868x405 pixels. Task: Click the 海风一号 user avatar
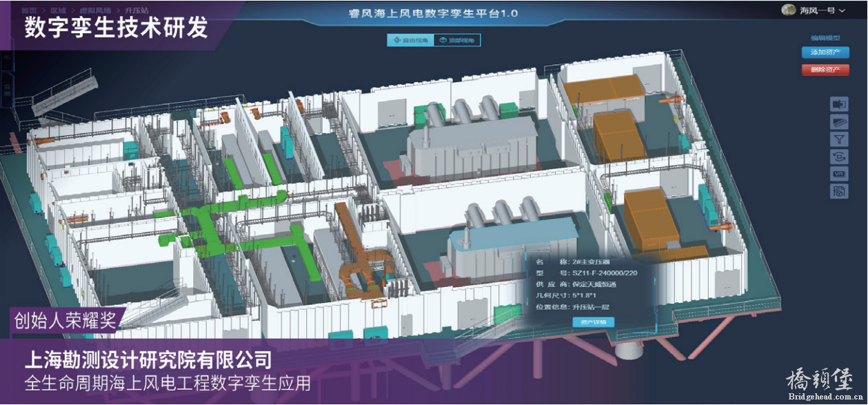tap(789, 10)
